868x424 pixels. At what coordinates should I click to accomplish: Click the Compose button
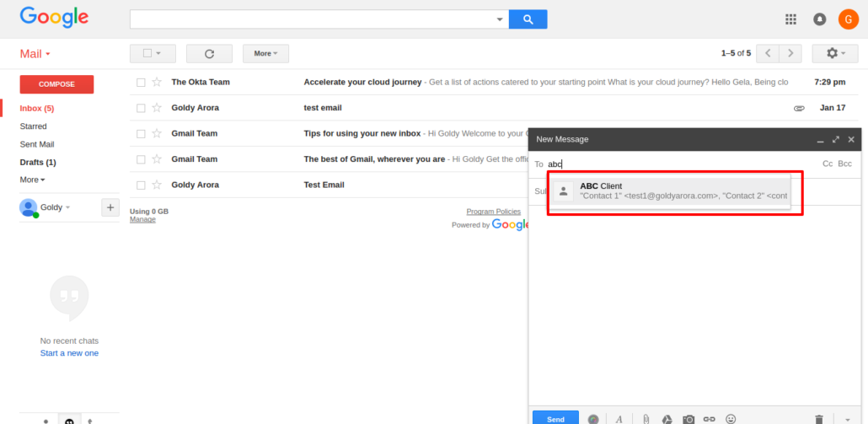(56, 84)
